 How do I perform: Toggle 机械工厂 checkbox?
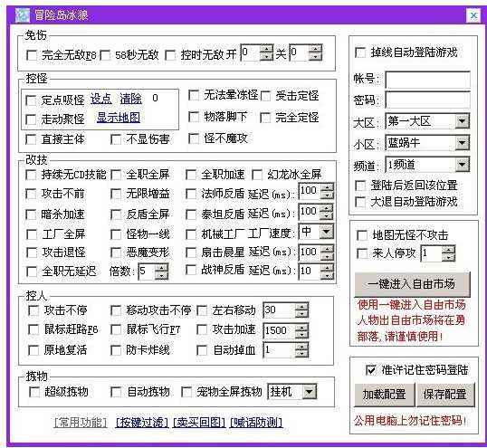[191, 234]
